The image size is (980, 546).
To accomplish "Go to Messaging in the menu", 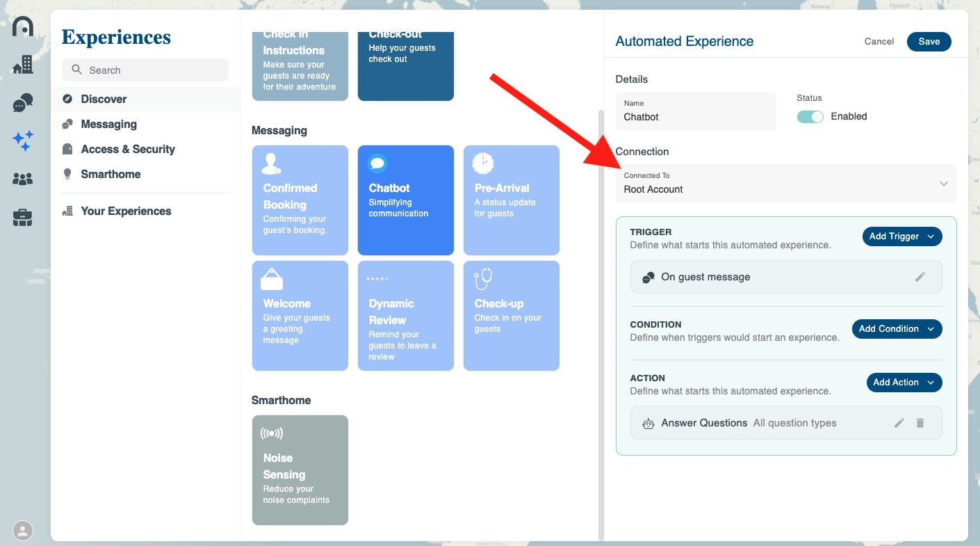I will point(108,125).
